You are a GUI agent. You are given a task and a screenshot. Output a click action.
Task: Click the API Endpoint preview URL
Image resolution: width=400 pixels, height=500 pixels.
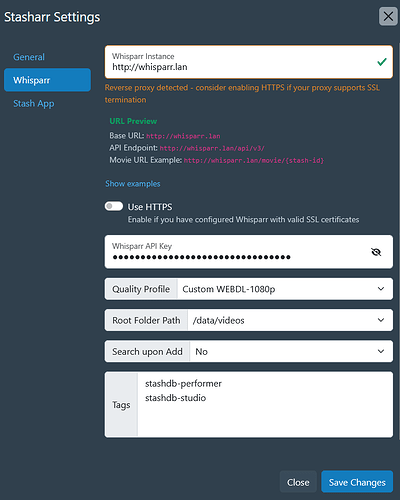pyautogui.click(x=212, y=148)
